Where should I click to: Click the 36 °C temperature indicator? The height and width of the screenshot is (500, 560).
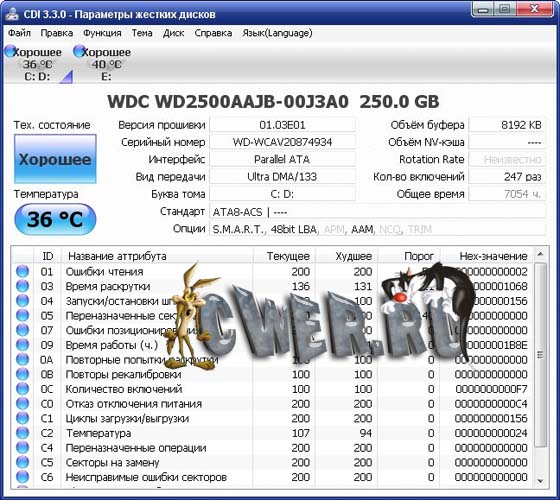(x=55, y=219)
